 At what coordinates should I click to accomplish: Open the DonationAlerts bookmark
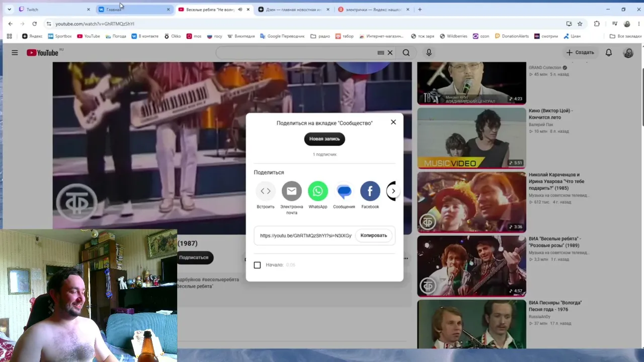click(x=512, y=36)
